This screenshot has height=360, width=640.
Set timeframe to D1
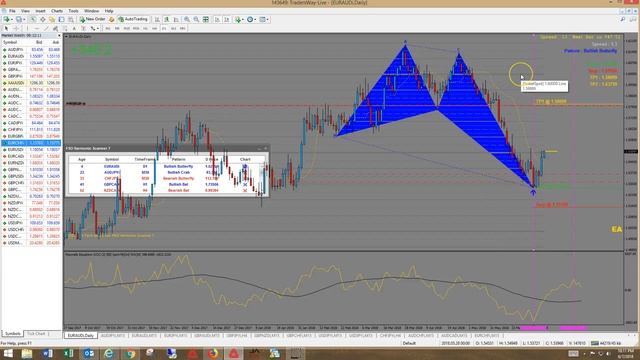164,29
